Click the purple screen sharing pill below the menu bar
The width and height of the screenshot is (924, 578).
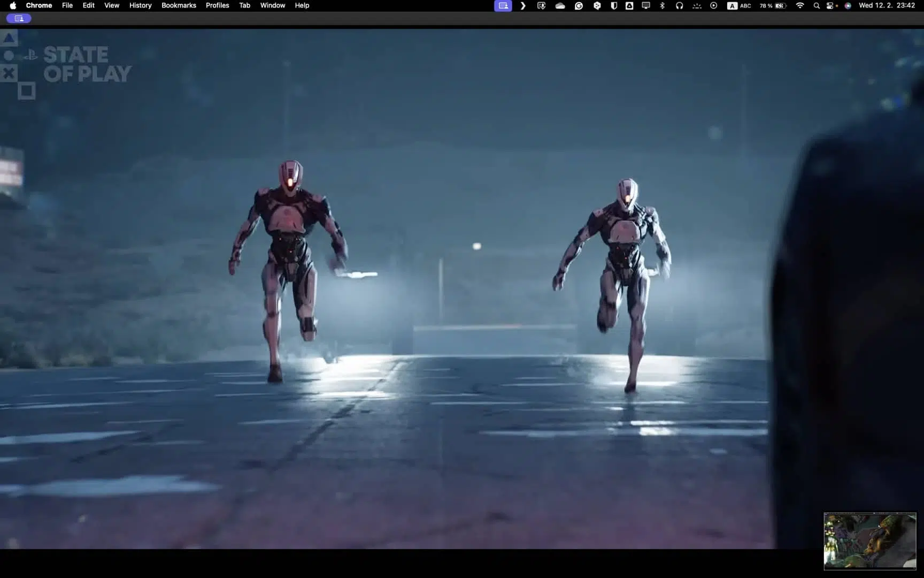19,18
